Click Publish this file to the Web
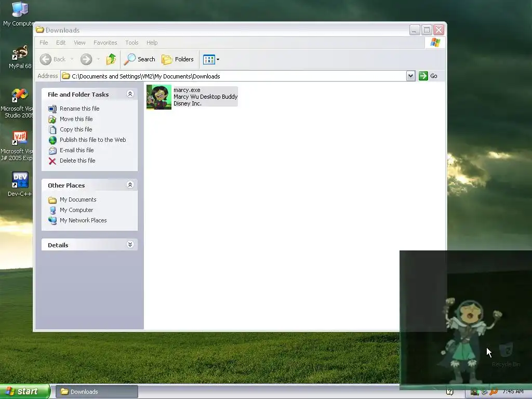This screenshot has height=399, width=532. (x=92, y=140)
